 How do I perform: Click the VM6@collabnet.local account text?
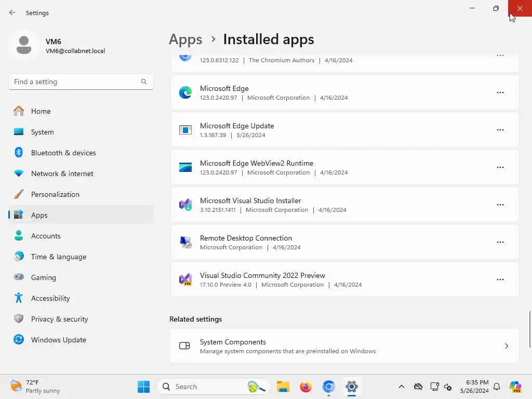coord(75,51)
